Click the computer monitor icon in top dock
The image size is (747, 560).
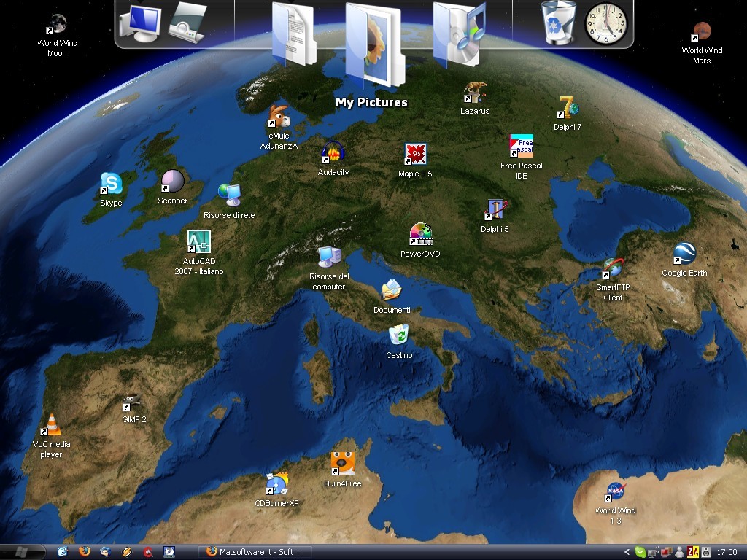pos(139,23)
